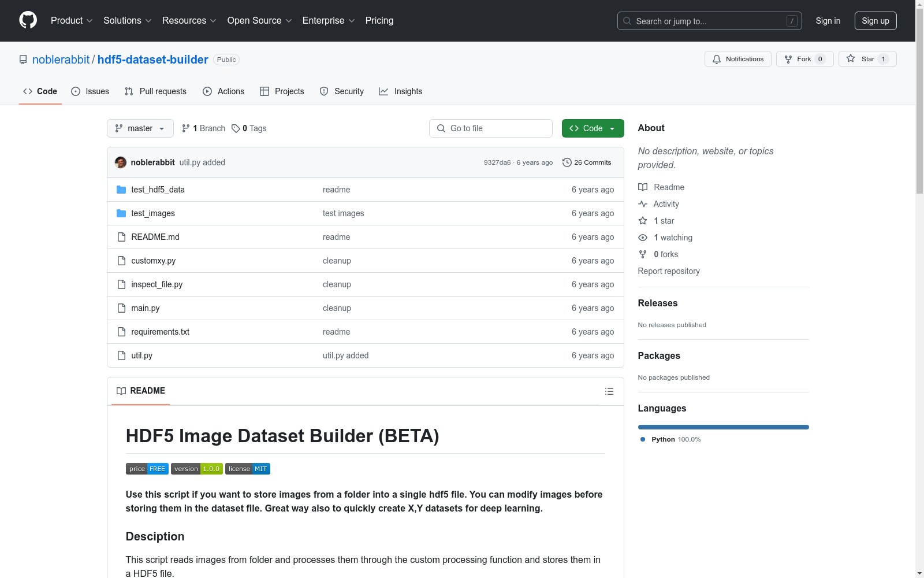The width and height of the screenshot is (924, 578).
Task: Expand the Open Source menu
Action: pyautogui.click(x=260, y=21)
